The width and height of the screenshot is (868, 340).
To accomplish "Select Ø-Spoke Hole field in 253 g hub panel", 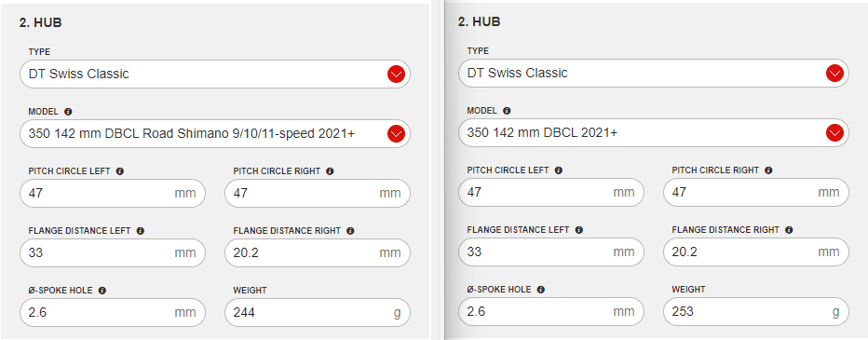I will click(551, 312).
